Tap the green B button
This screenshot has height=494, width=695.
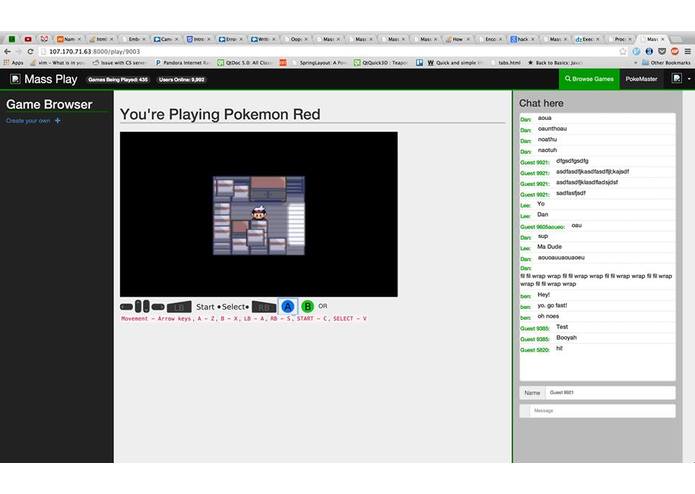tap(307, 306)
